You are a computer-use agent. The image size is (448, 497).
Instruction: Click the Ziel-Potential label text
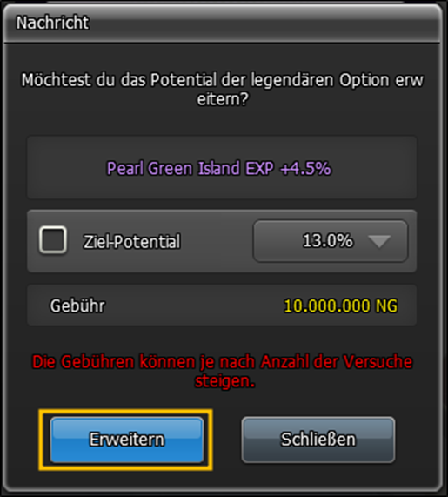[x=131, y=241]
